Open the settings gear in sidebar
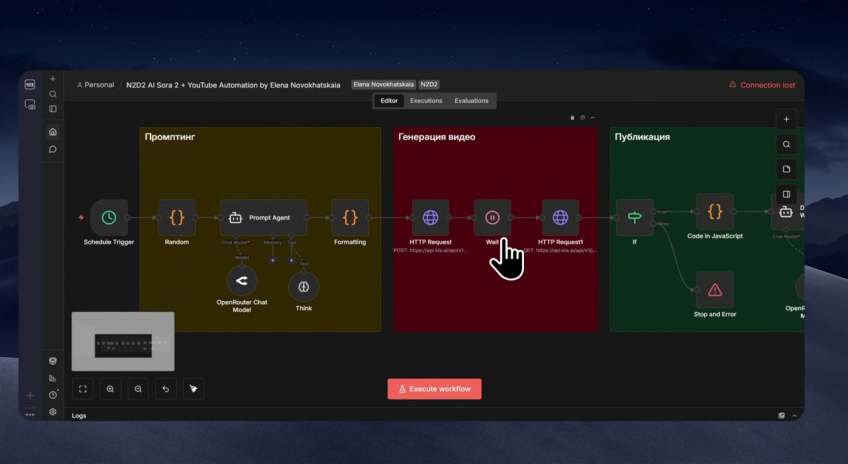848x464 pixels. pos(52,412)
